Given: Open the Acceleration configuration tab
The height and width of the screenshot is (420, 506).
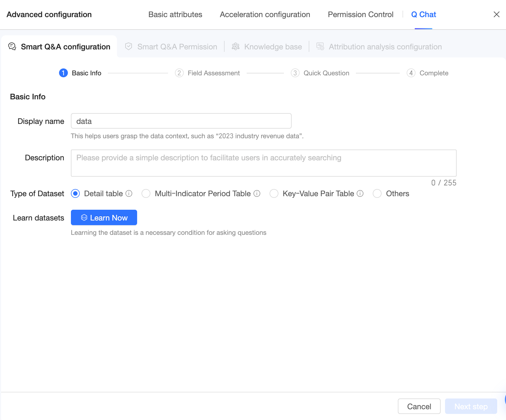Looking at the screenshot, I should [x=265, y=14].
